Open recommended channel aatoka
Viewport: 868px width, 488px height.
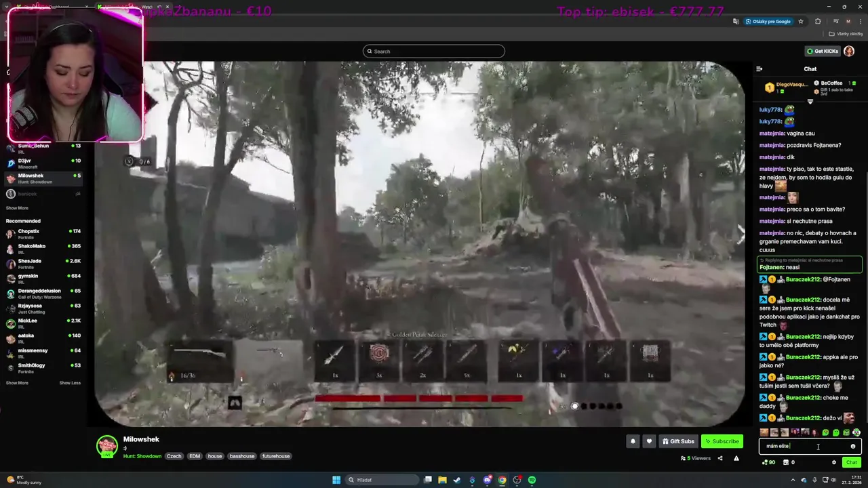coord(43,338)
